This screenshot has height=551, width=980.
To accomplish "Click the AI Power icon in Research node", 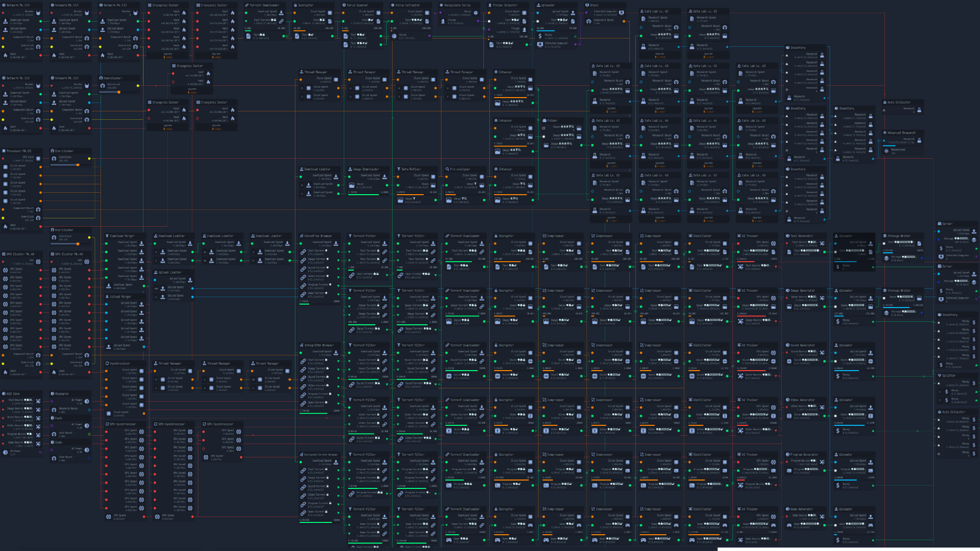I will 87,401.
